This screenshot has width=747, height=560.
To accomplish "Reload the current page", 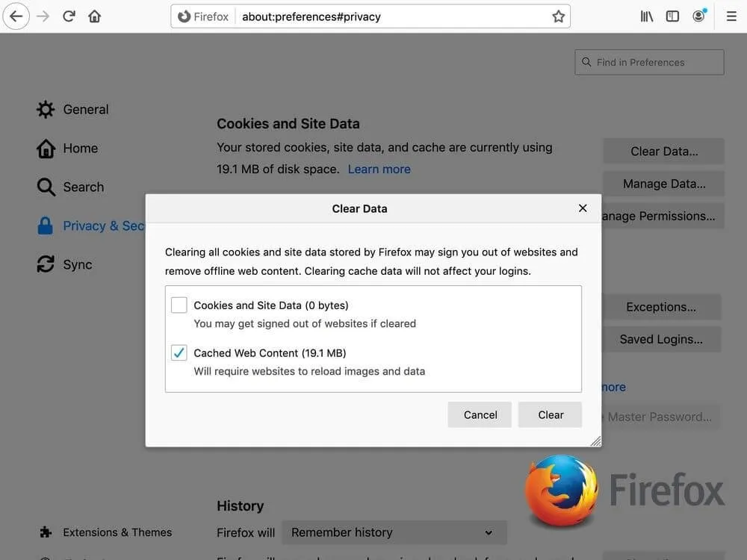I will pyautogui.click(x=69, y=16).
